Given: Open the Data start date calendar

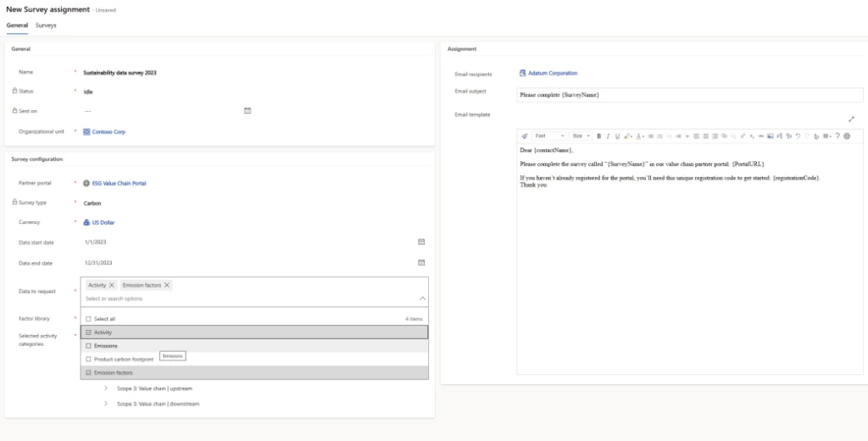Looking at the screenshot, I should click(421, 242).
